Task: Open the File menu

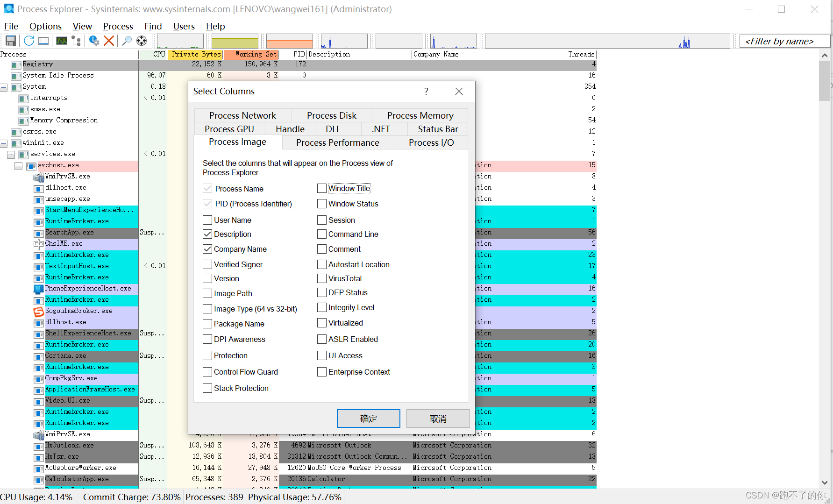Action: (x=11, y=27)
